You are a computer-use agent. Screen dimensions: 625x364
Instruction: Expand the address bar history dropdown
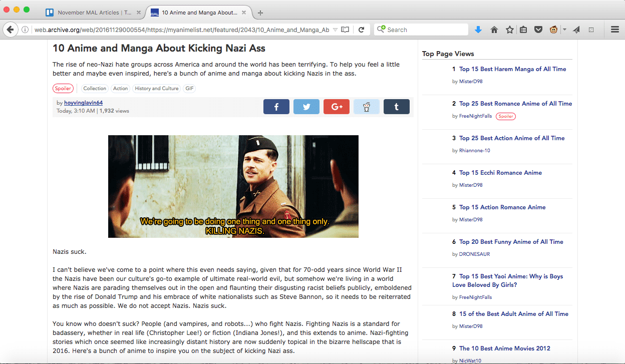335,30
